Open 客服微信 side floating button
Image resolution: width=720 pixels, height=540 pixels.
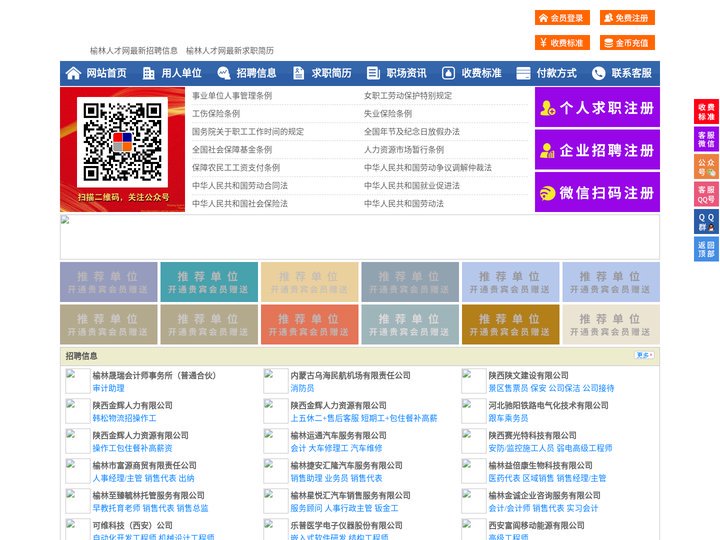[706, 139]
